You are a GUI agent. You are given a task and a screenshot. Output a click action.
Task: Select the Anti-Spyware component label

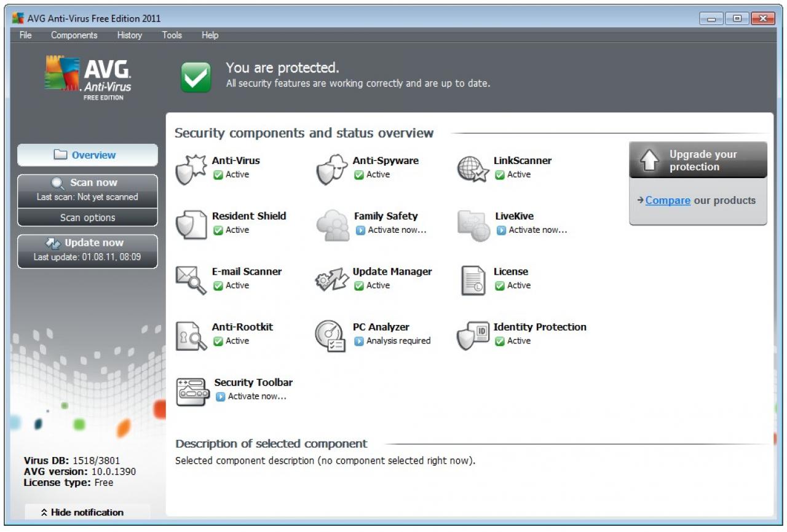click(386, 161)
